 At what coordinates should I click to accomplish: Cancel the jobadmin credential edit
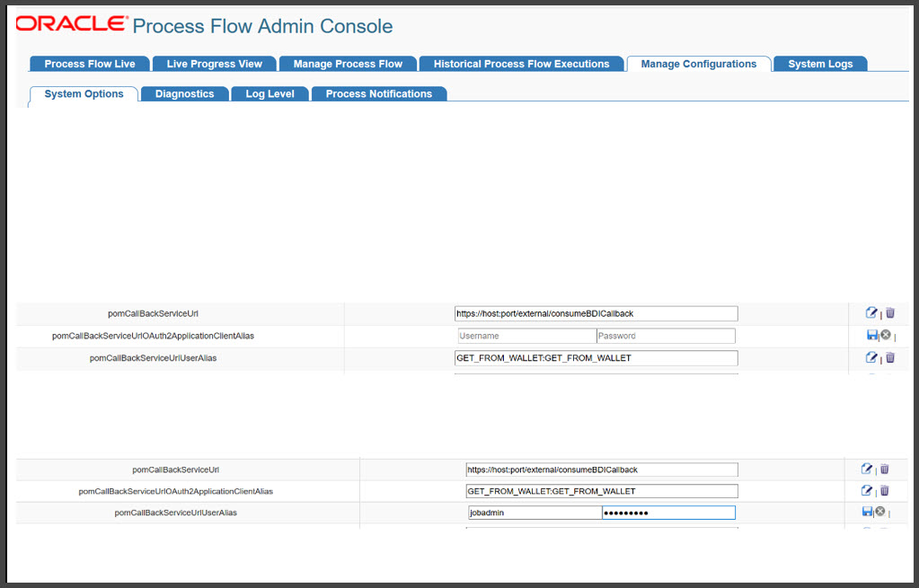tap(881, 511)
